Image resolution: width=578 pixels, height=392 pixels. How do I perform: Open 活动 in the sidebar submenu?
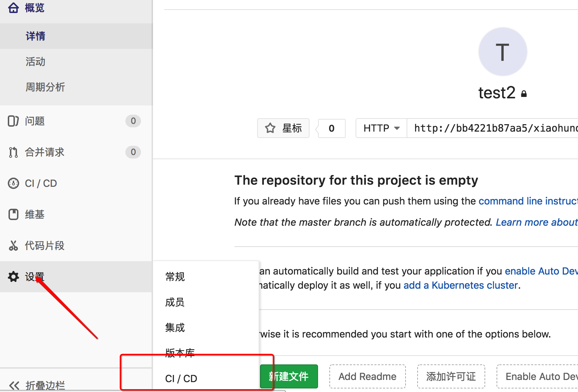35,62
